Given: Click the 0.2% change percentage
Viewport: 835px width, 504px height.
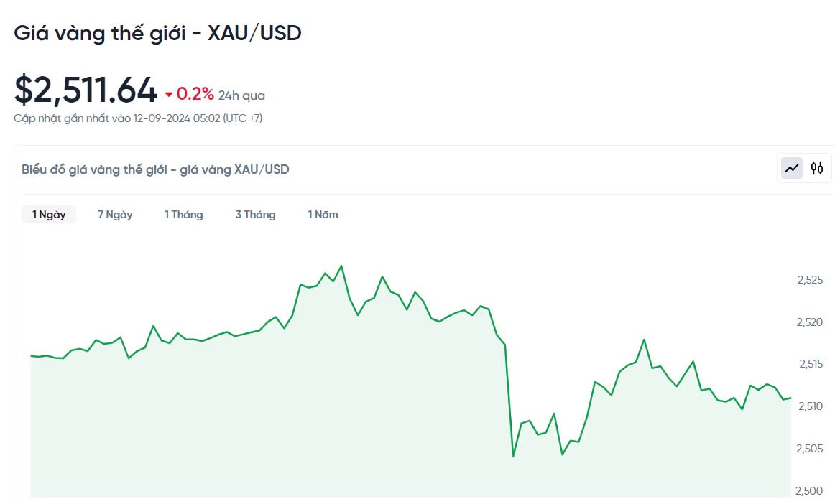Looking at the screenshot, I should coord(195,94).
